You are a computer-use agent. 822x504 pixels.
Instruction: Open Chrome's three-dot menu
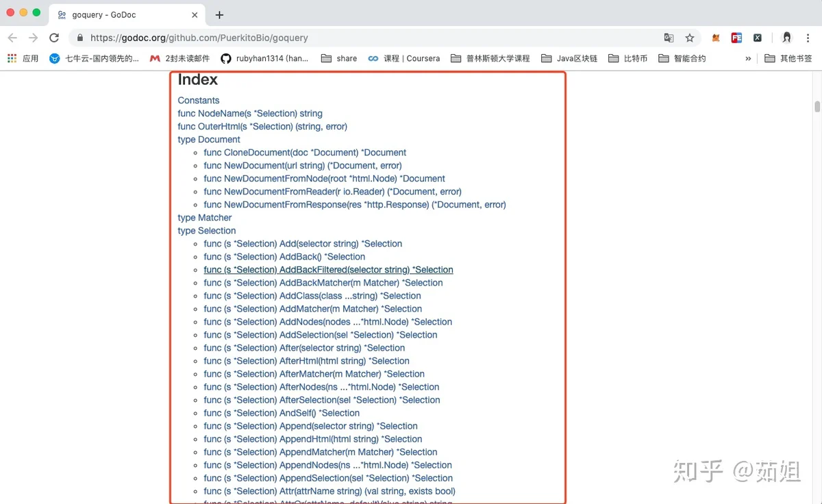pyautogui.click(x=808, y=38)
